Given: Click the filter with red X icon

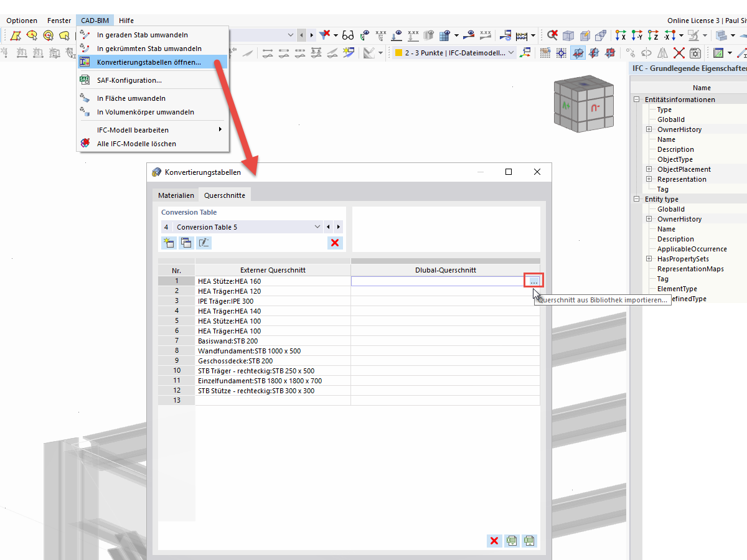Looking at the screenshot, I should pos(325,35).
